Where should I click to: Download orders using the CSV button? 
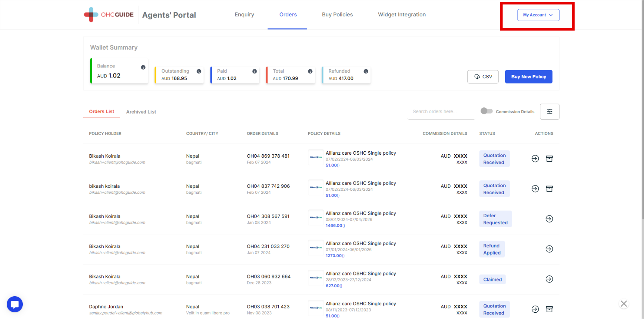(483, 77)
